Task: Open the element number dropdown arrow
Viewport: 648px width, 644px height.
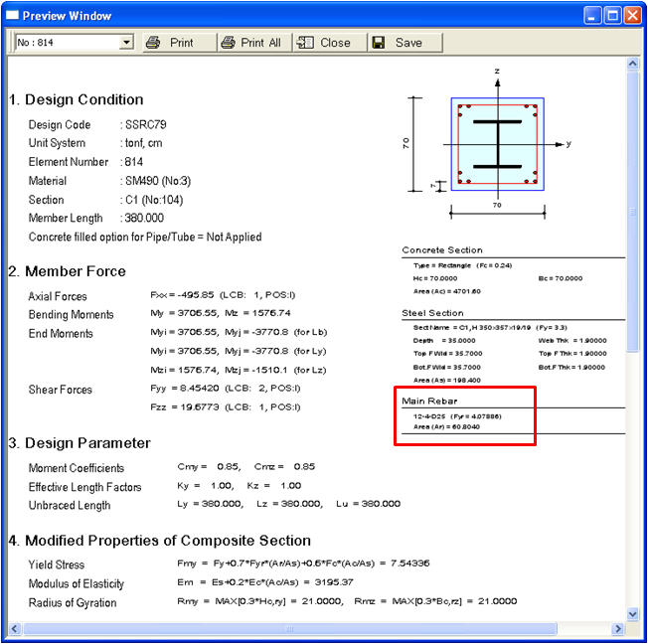Action: (x=125, y=43)
